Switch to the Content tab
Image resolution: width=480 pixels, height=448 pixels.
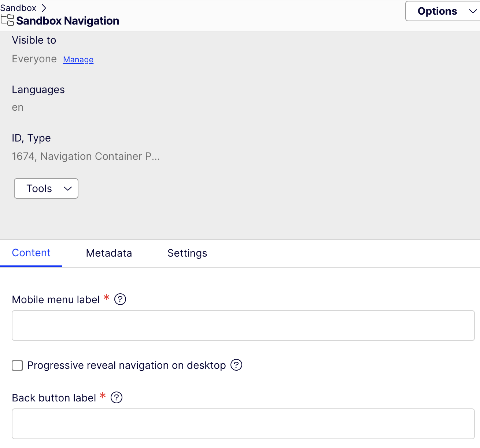tap(31, 253)
